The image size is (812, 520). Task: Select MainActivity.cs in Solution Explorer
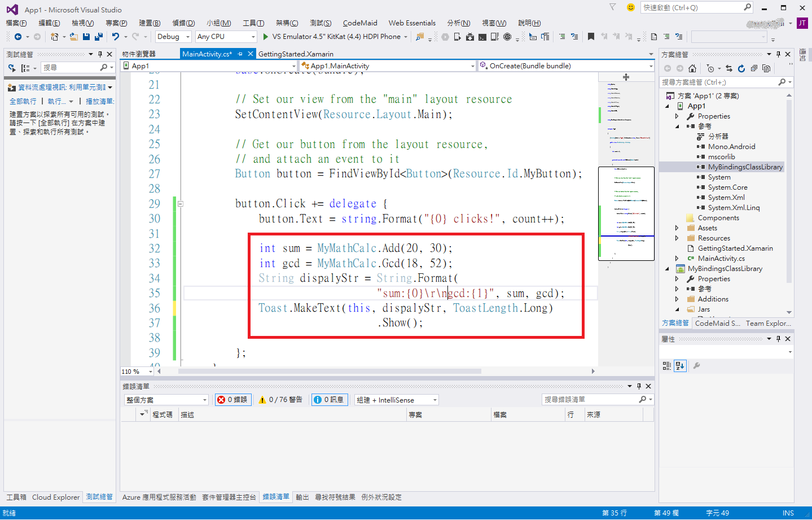[x=721, y=259]
